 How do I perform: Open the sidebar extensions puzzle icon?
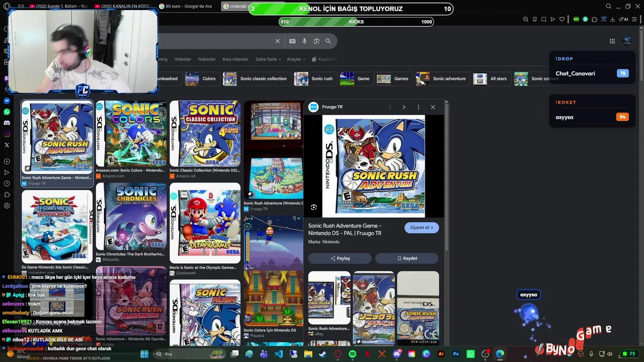(x=7, y=195)
